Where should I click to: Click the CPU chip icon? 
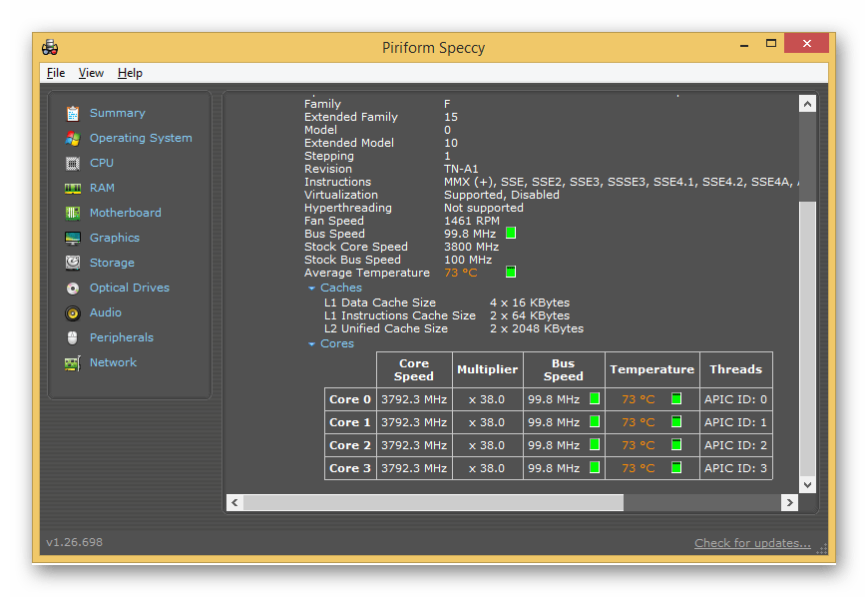point(73,163)
